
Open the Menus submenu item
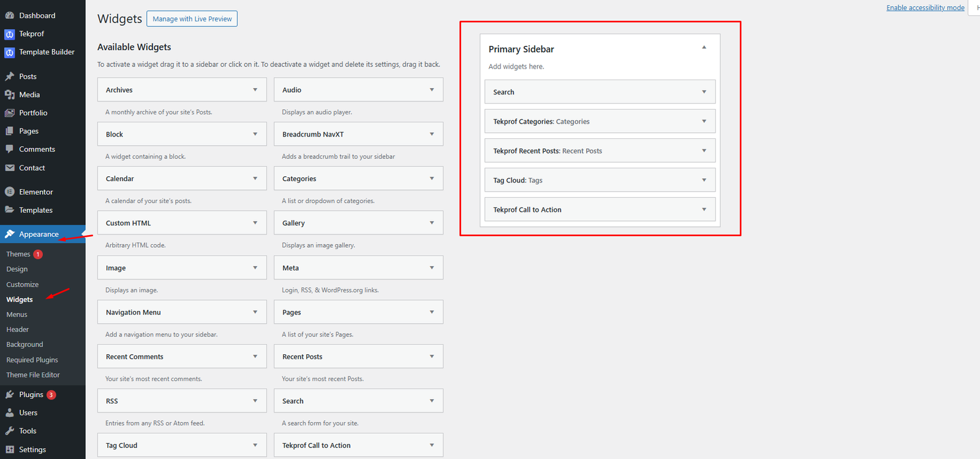pyautogui.click(x=17, y=315)
